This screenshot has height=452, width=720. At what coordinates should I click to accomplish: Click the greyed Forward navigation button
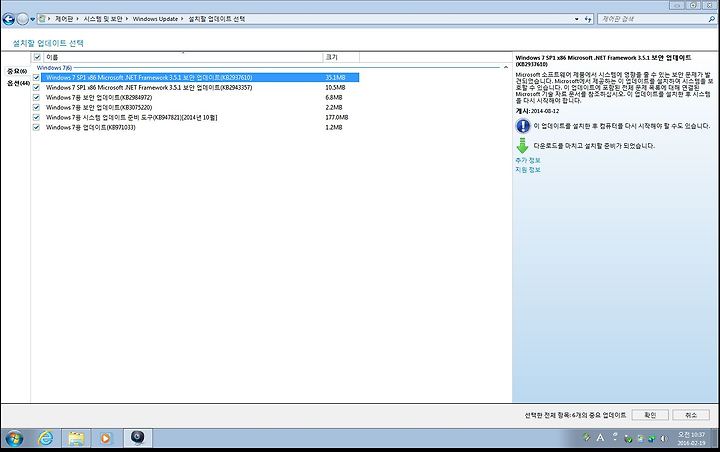point(22,19)
